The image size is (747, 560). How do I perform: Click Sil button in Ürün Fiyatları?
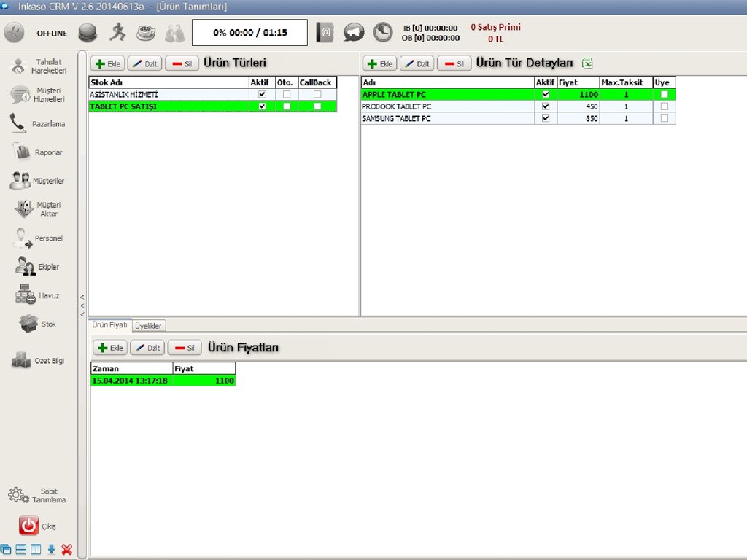point(185,348)
